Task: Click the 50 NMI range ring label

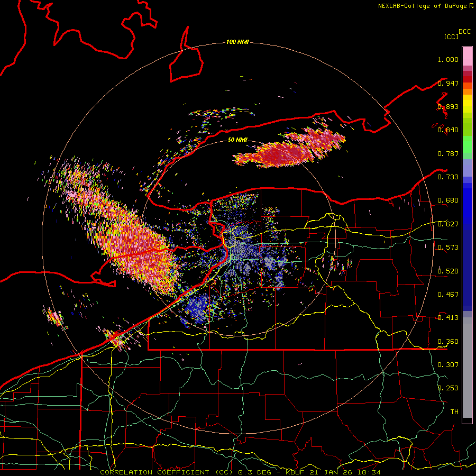Action: (x=237, y=140)
